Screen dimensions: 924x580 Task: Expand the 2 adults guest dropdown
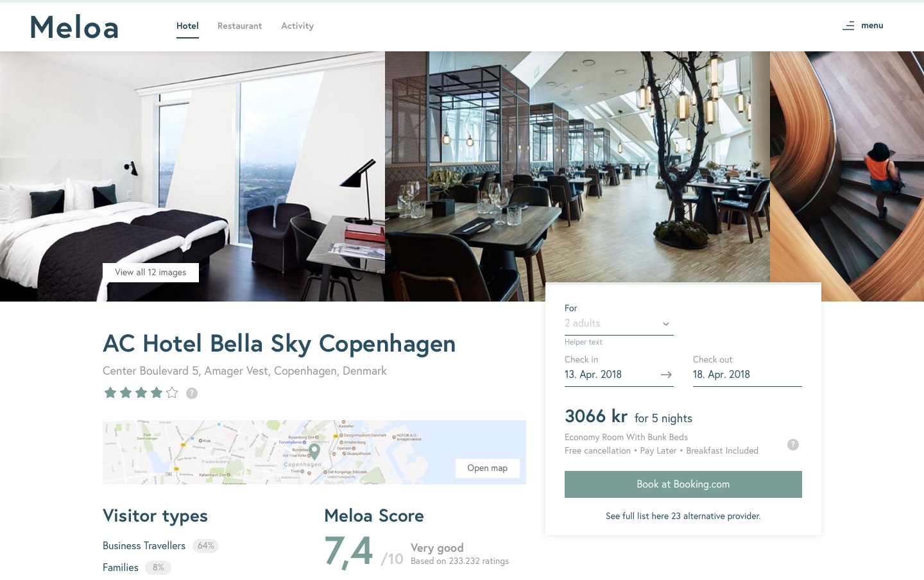point(619,323)
